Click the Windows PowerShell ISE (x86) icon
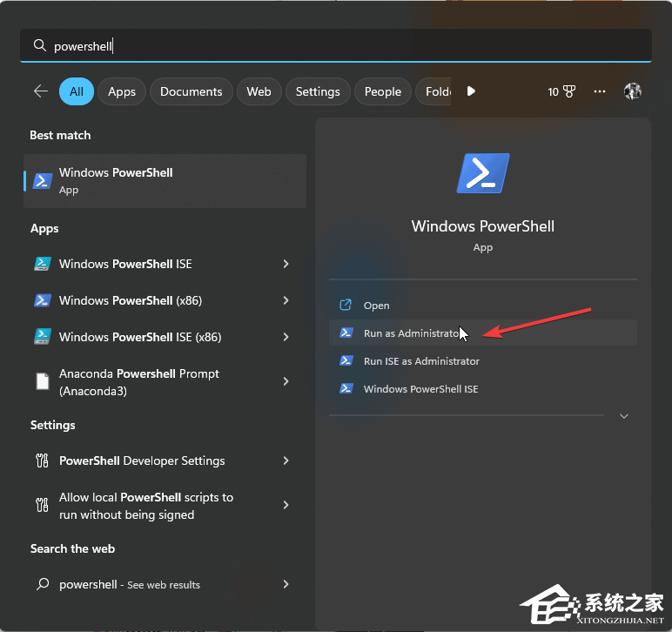The image size is (672, 632). tap(43, 337)
